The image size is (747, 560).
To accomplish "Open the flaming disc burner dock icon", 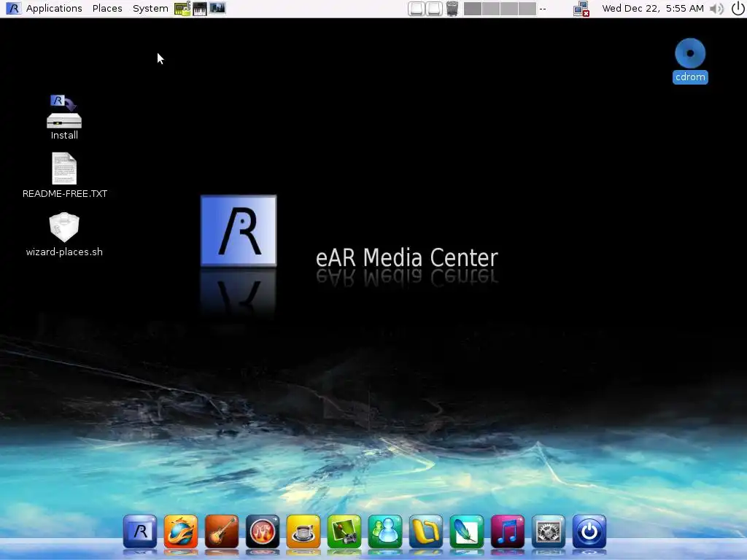I will pyautogui.click(x=263, y=532).
